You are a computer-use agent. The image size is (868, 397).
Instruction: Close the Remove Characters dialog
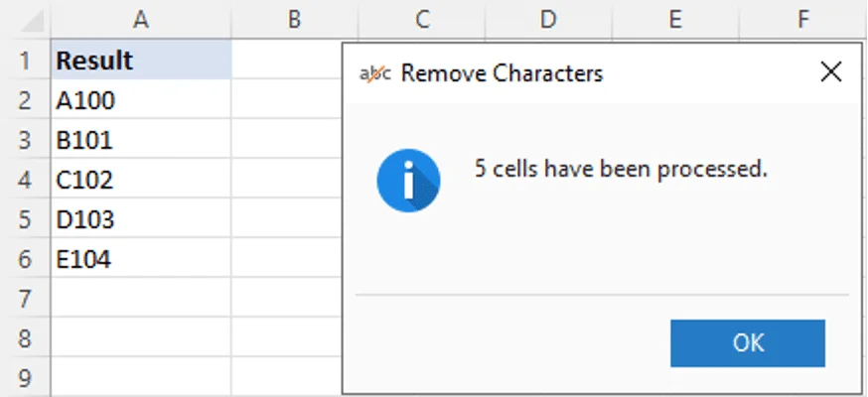(830, 71)
